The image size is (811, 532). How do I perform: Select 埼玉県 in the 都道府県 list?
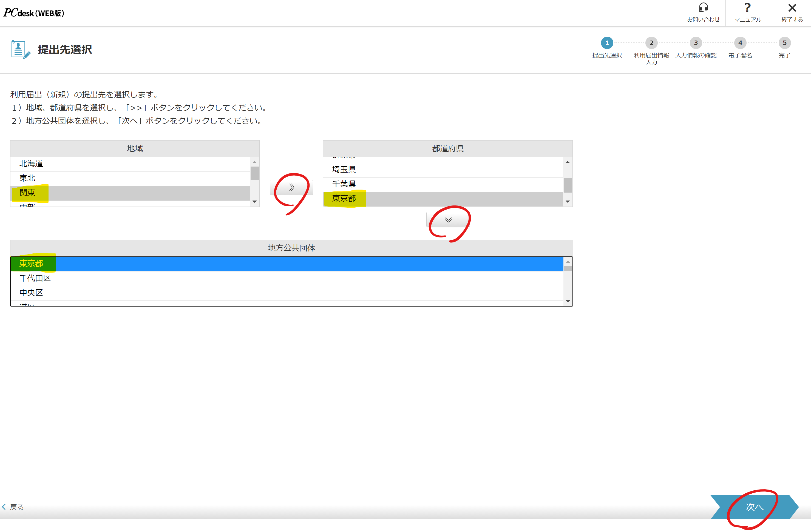coord(443,170)
